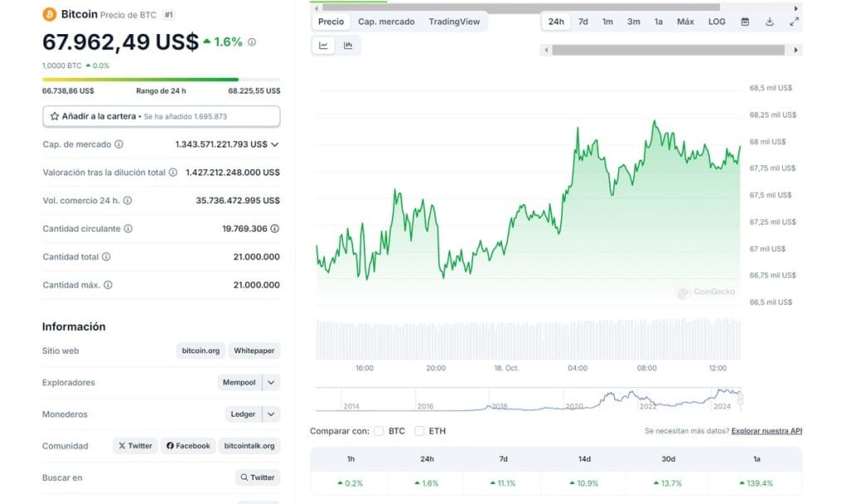Show info for Cantidad máx.
Screen dimensions: 851x504
click(108, 285)
